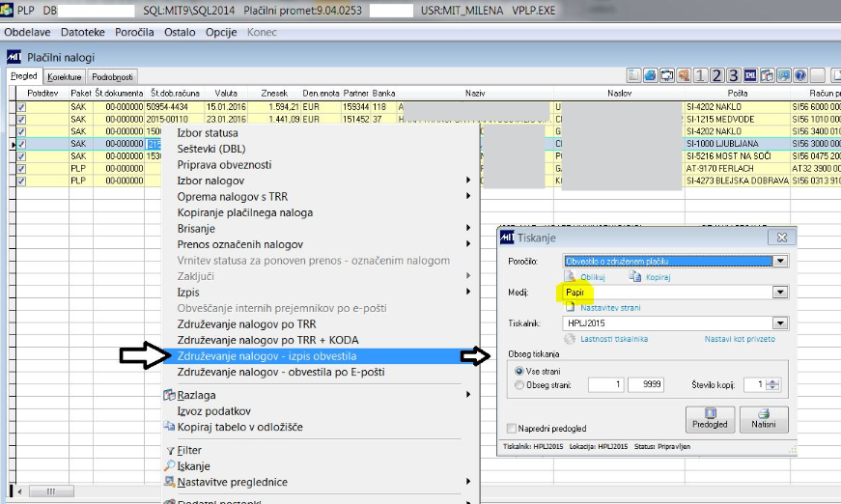
Task: Expand the Oprema nalogov s TRR submenu
Action: click(x=468, y=196)
